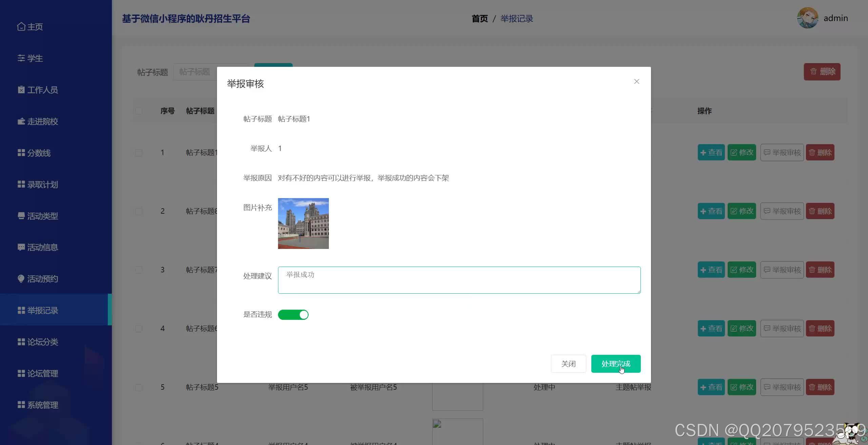
Task: Open 录取计划 from the sidebar
Action: tap(21, 184)
